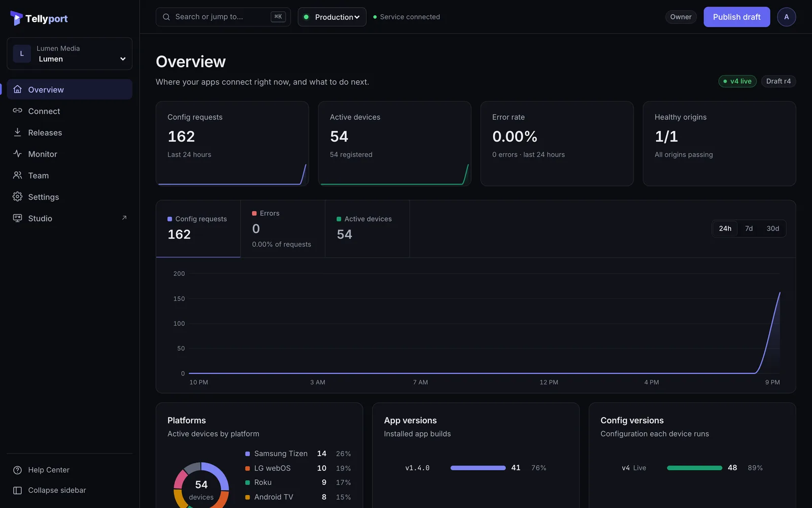Click the Config requests stat card
Viewport: 812px width, 508px height.
[x=232, y=144]
